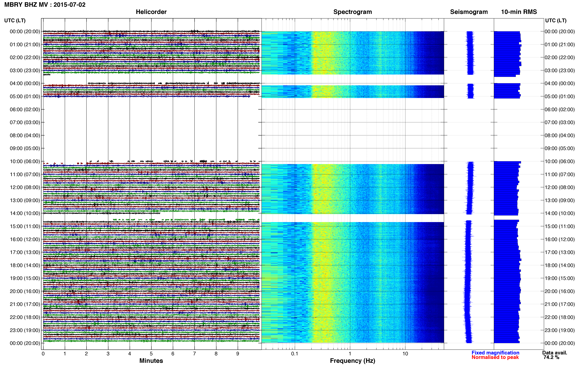The width and height of the screenshot is (588, 368).
Task: Click the right-axis time label '11:00 (07:00)'
Action: tap(560, 174)
